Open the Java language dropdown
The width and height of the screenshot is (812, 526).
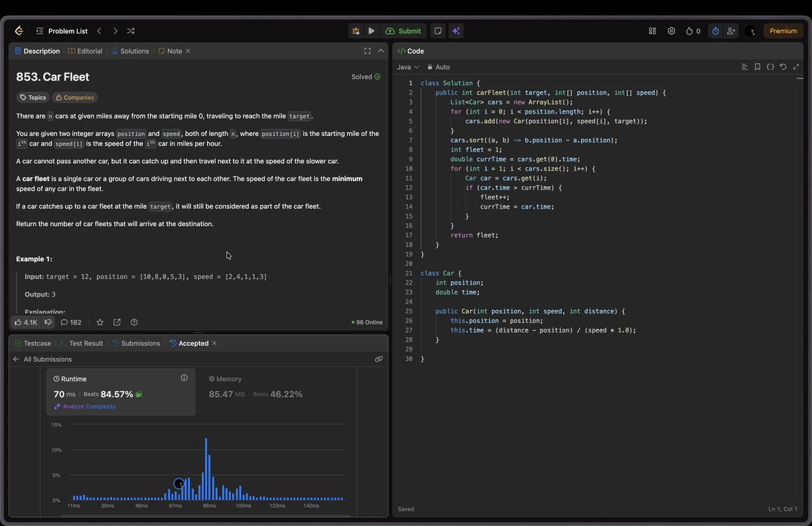(x=406, y=67)
